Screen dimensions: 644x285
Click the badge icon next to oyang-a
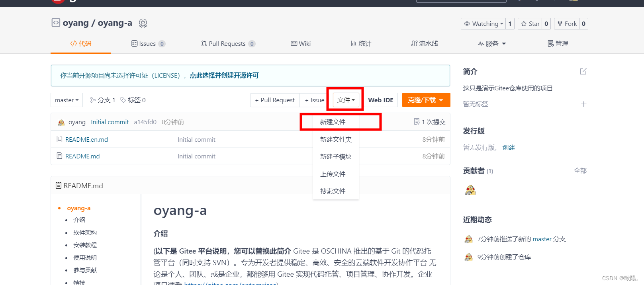(143, 23)
